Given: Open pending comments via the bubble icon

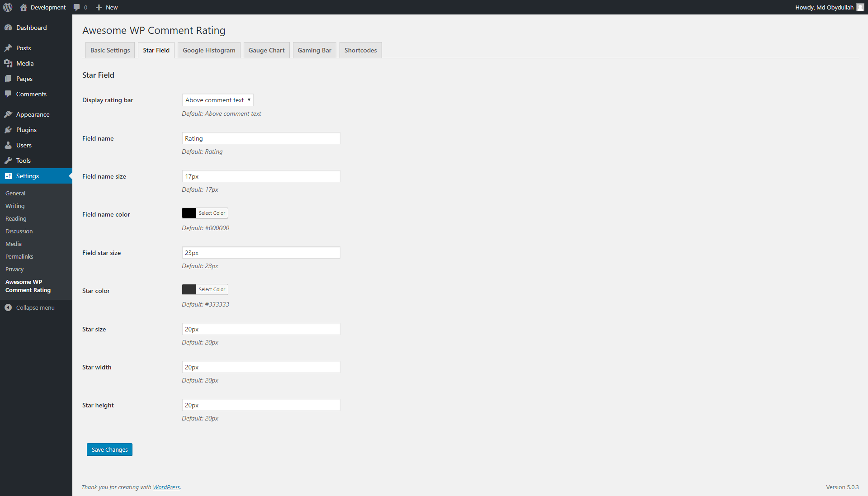Looking at the screenshot, I should tap(76, 7).
